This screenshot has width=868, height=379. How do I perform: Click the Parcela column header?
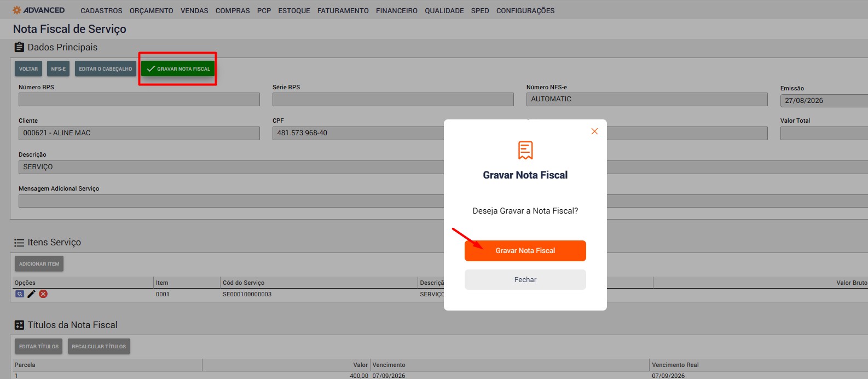point(25,365)
